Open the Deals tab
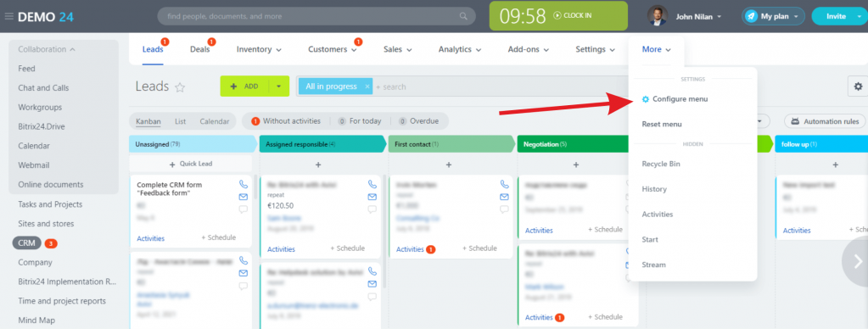 point(200,49)
